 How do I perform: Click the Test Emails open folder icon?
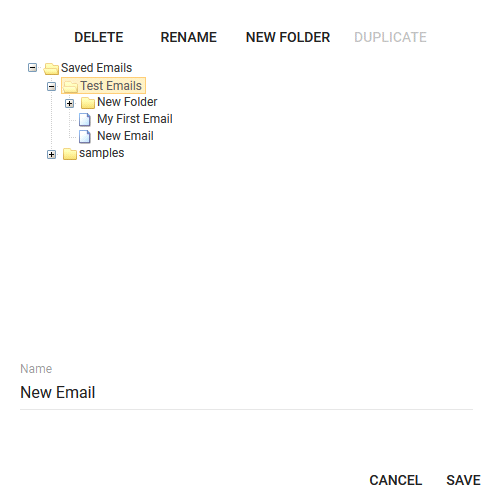70,86
